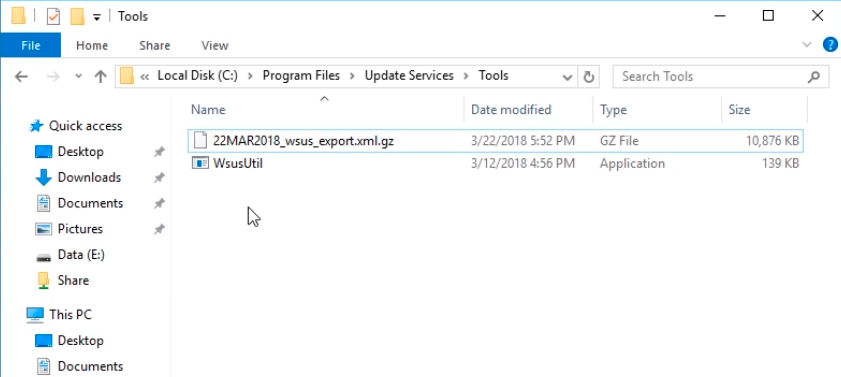Screen dimensions: 841x377
Task: Go up one folder level
Action: [100, 77]
